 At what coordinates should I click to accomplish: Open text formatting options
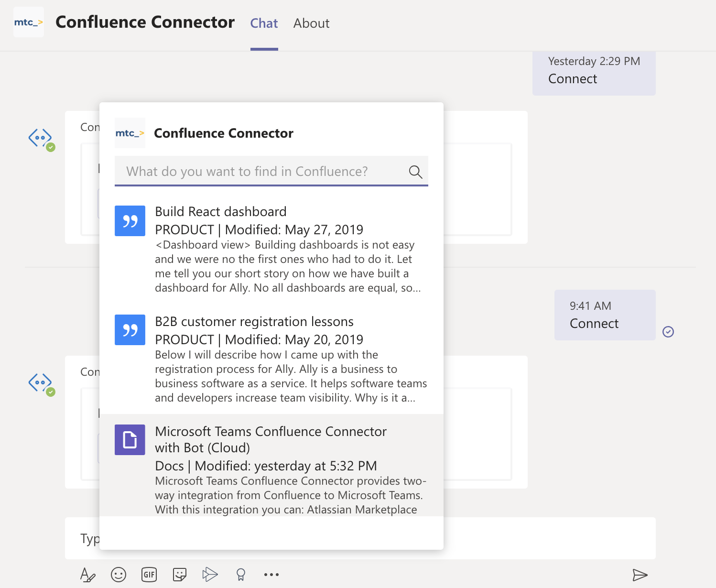pos(88,575)
